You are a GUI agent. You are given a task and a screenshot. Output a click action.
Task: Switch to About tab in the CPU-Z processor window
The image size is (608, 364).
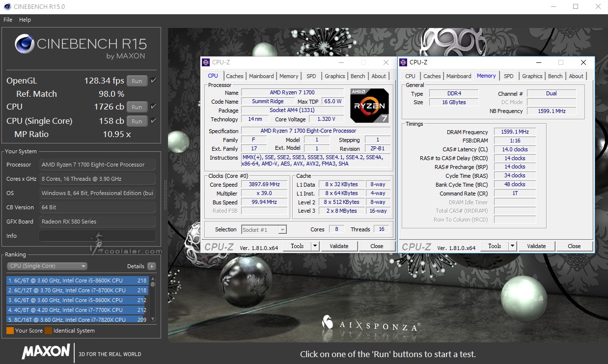(379, 76)
